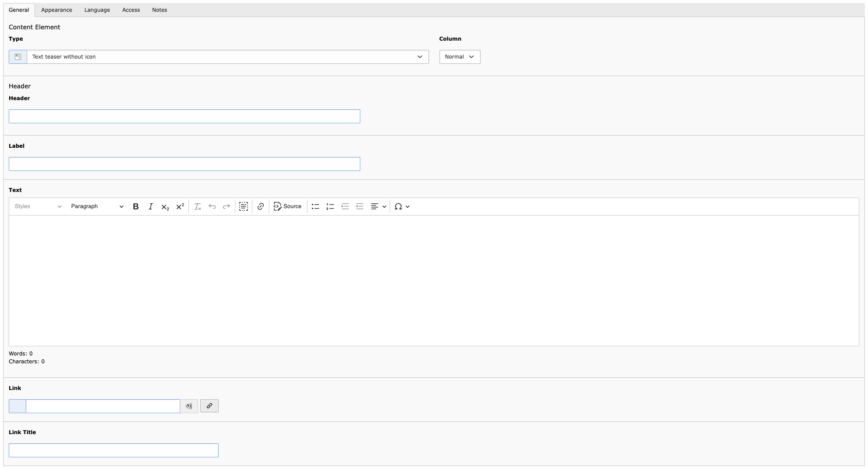The height and width of the screenshot is (470, 868).
Task: Switch to the Appearance tab
Action: (56, 10)
